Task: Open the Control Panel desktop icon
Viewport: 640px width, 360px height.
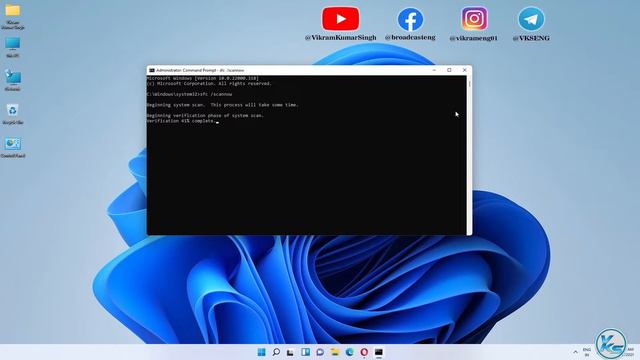Action: tap(13, 147)
